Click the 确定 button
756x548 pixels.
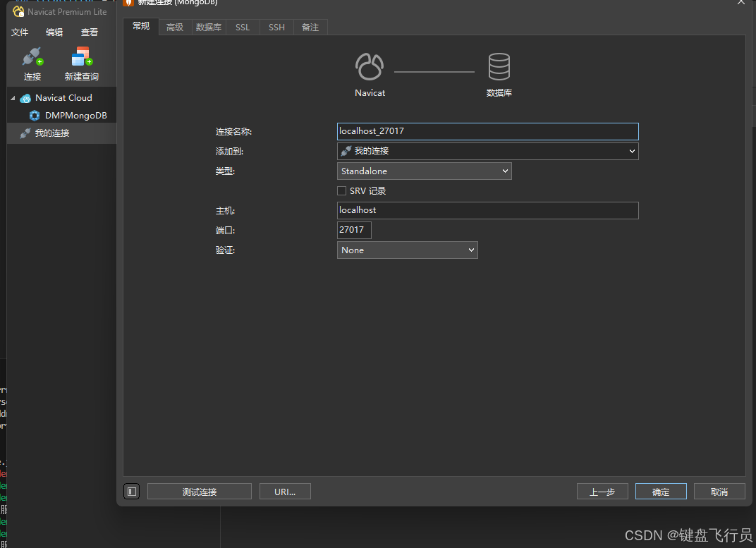pyautogui.click(x=661, y=492)
